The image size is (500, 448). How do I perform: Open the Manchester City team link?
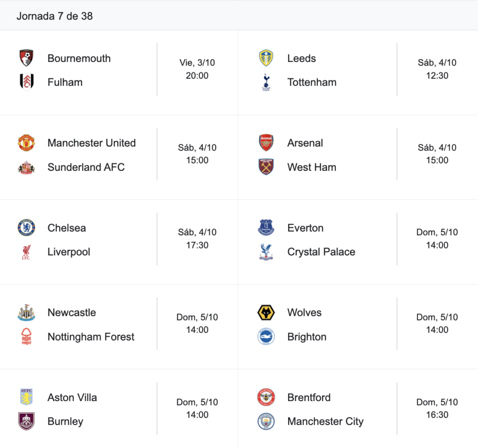coord(325,421)
